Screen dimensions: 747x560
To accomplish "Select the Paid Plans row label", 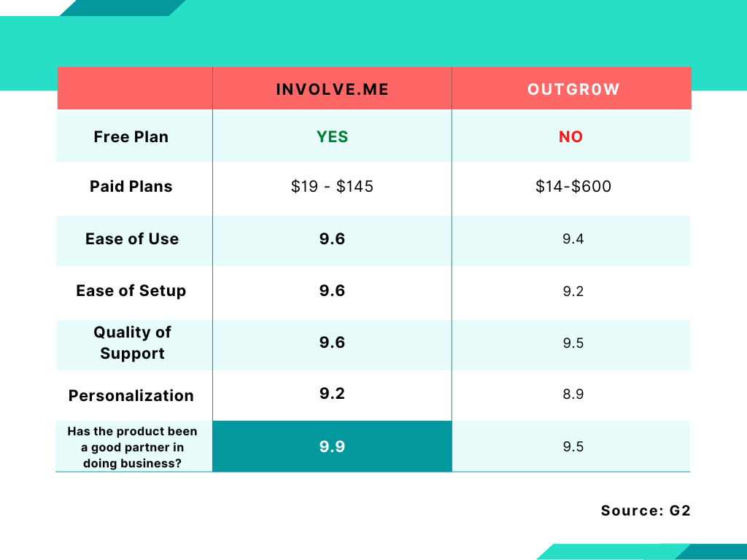I will coord(131,186).
